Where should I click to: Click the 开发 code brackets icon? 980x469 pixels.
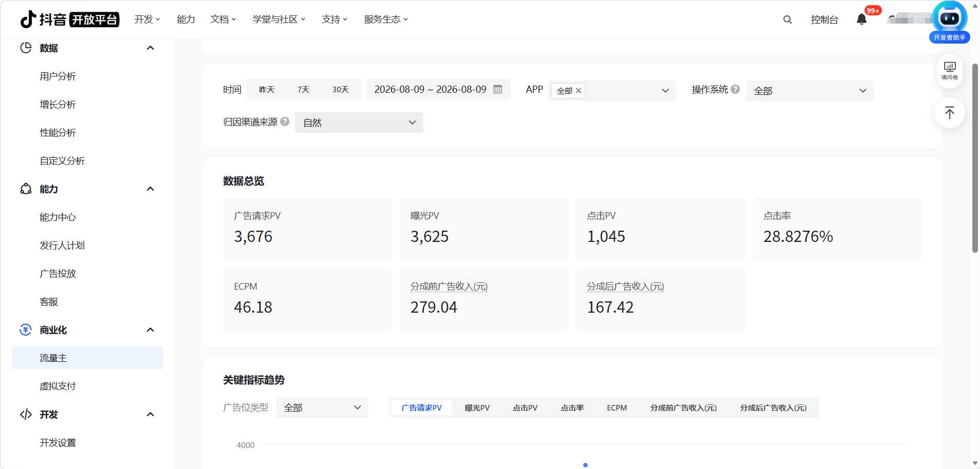(26, 414)
